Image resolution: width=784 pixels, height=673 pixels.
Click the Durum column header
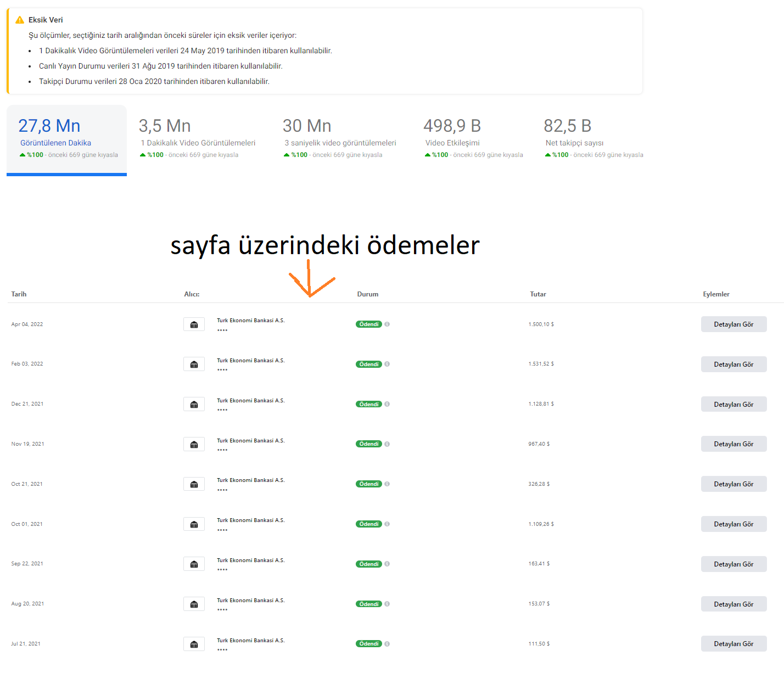368,294
